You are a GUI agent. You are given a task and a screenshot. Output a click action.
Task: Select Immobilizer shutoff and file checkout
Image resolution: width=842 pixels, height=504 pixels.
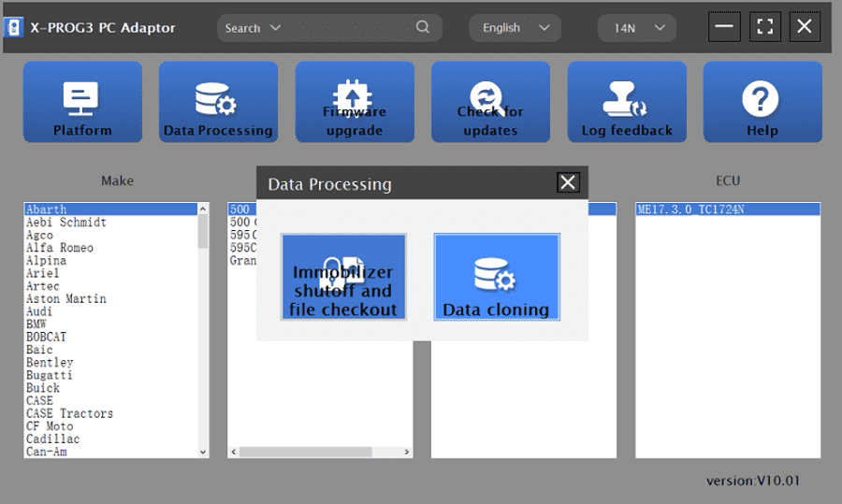tap(343, 277)
